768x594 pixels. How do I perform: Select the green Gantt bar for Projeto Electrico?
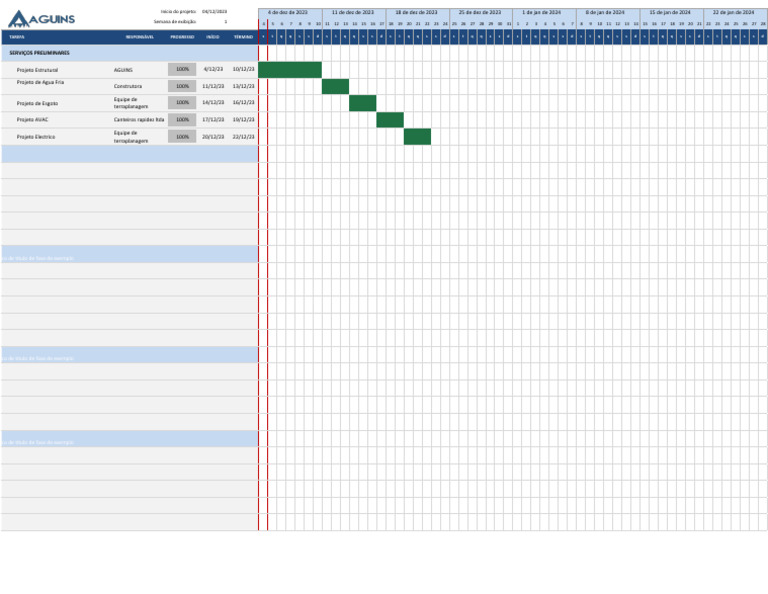coord(417,137)
